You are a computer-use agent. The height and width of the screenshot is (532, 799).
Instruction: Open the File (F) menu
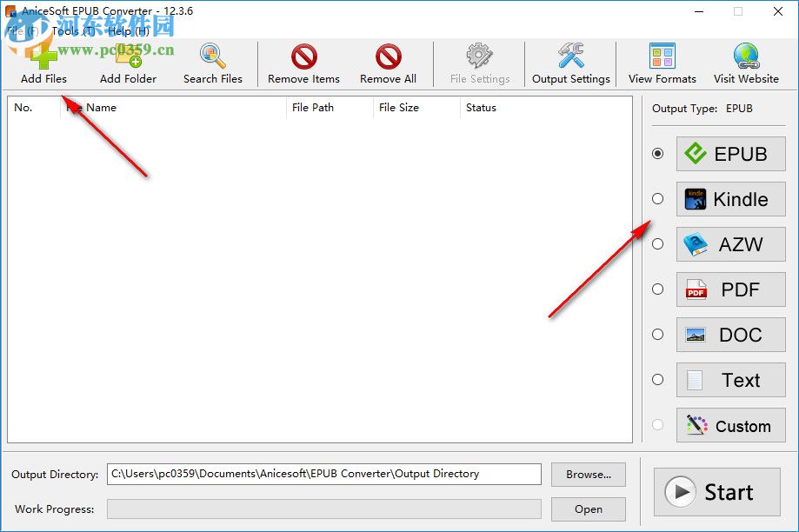click(x=23, y=31)
